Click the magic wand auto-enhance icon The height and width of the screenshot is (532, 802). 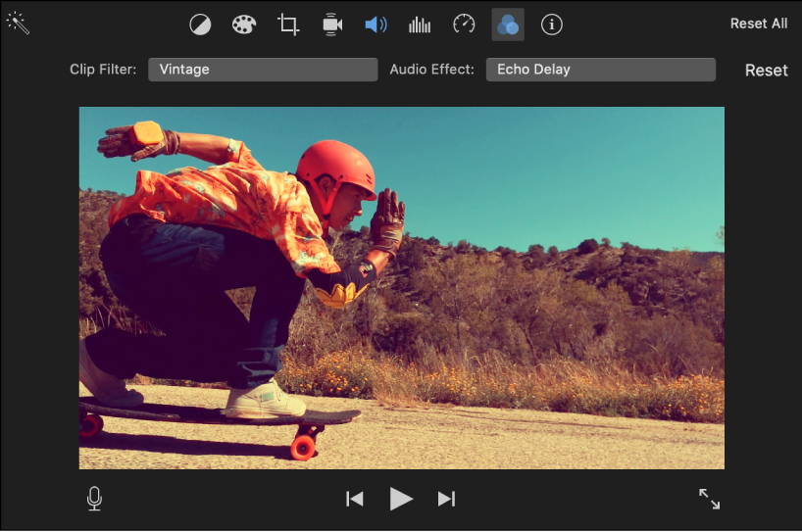18,24
